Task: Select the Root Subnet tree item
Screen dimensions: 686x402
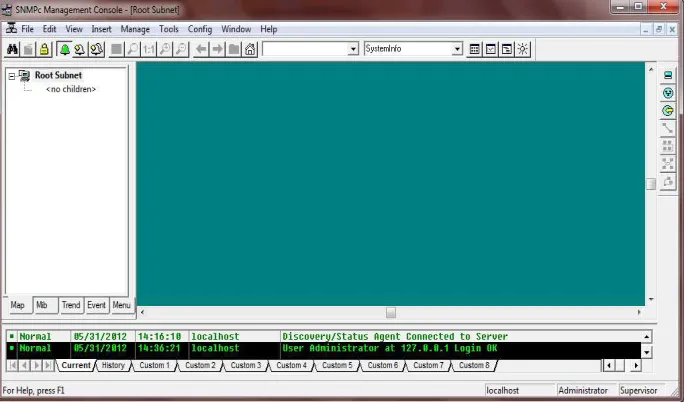Action: click(58, 75)
